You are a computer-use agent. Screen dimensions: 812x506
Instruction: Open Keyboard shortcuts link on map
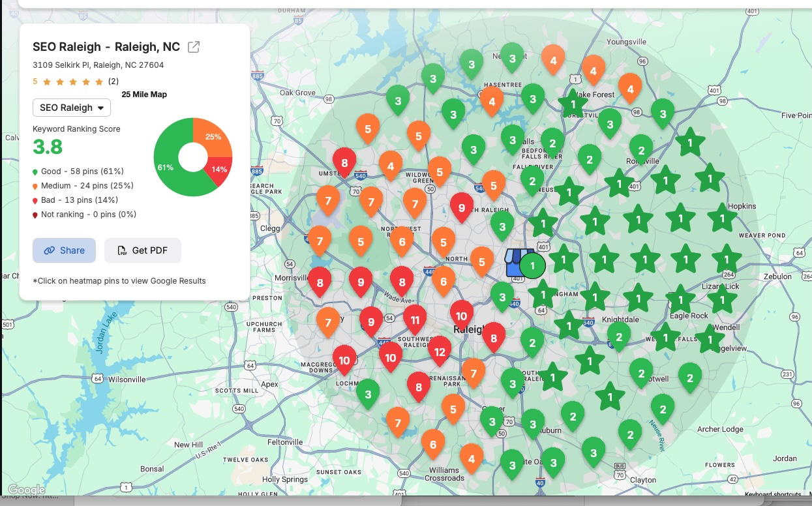coord(773,495)
